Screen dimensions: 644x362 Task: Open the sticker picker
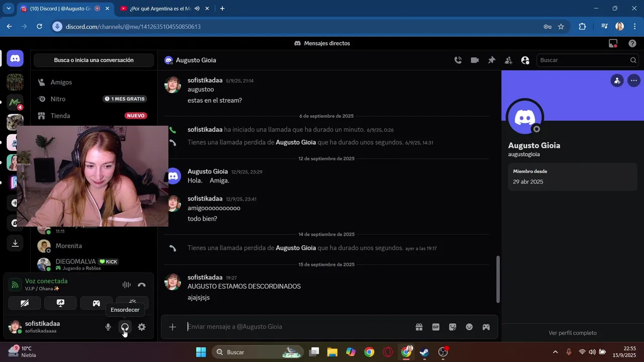[452, 327]
